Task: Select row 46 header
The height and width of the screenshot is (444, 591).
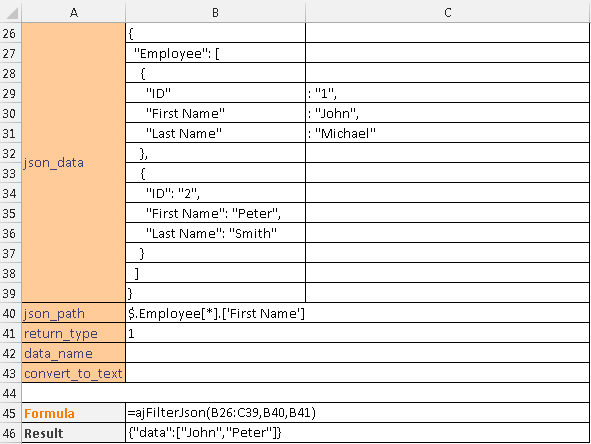Action: [x=10, y=433]
